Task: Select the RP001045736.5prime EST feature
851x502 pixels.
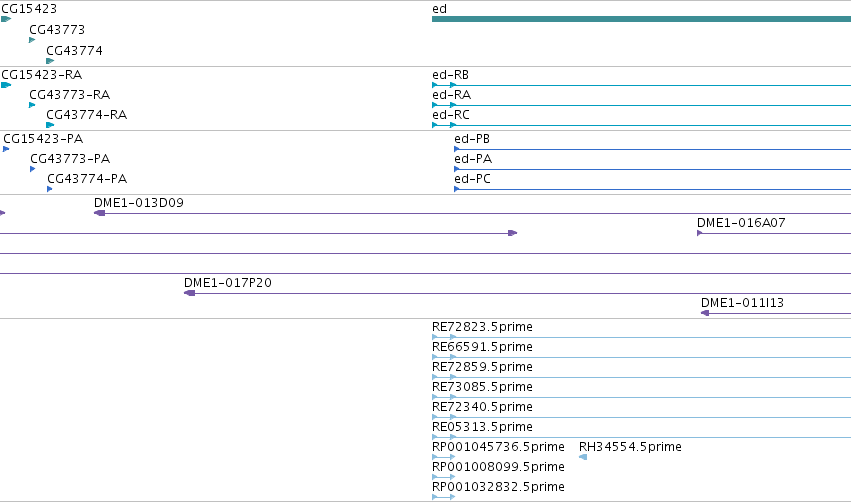Action: click(x=443, y=457)
